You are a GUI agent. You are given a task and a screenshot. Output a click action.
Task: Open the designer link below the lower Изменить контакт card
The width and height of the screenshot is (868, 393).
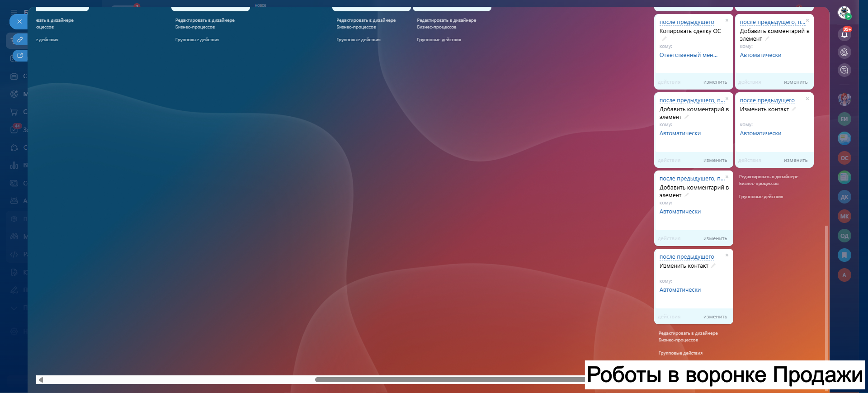click(688, 336)
